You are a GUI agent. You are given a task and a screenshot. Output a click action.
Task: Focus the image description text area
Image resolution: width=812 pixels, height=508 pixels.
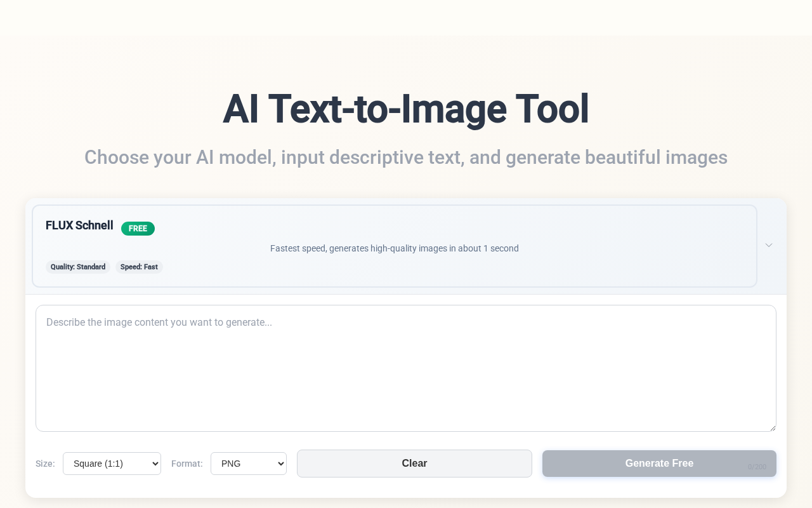click(x=406, y=368)
